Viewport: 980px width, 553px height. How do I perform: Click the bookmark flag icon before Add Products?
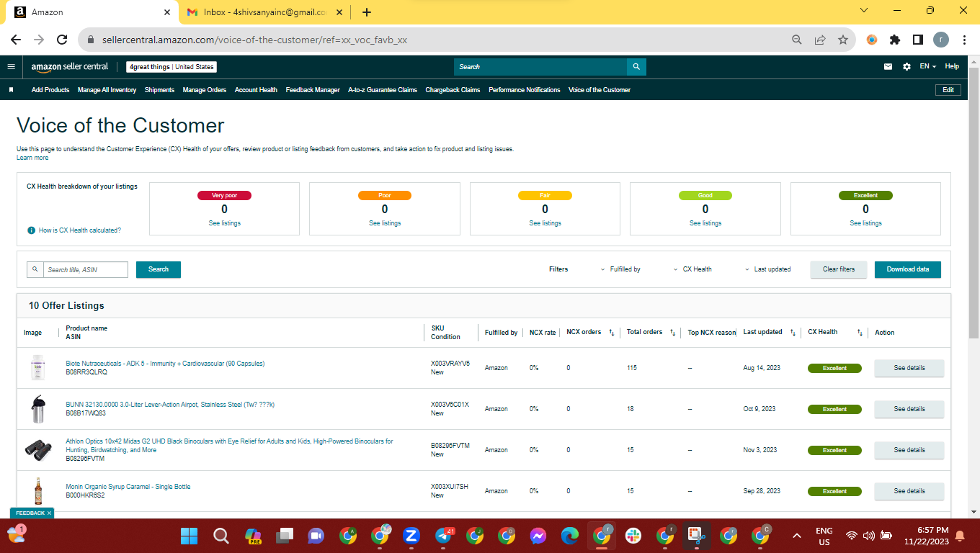click(x=11, y=90)
